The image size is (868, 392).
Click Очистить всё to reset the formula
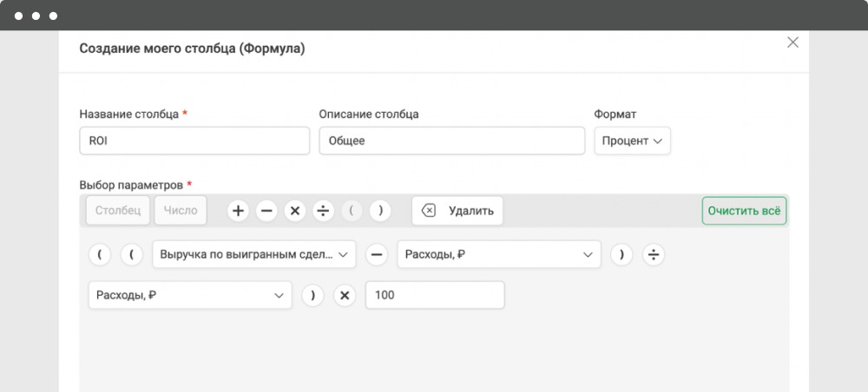744,211
